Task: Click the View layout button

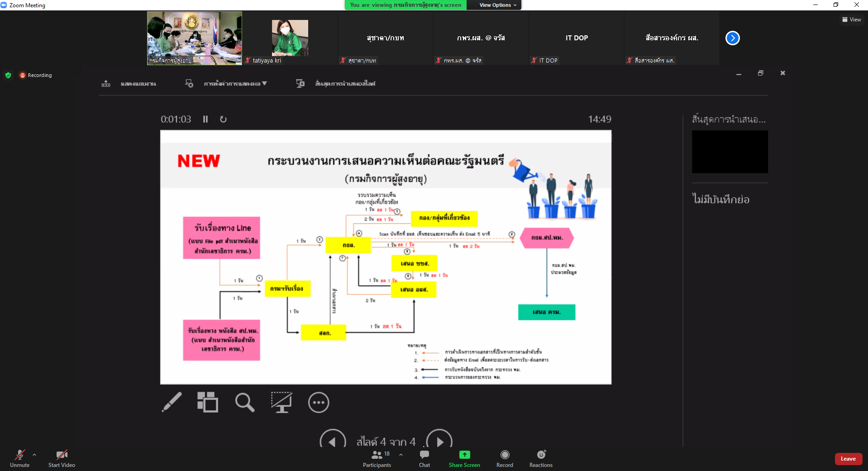Action: pos(851,19)
